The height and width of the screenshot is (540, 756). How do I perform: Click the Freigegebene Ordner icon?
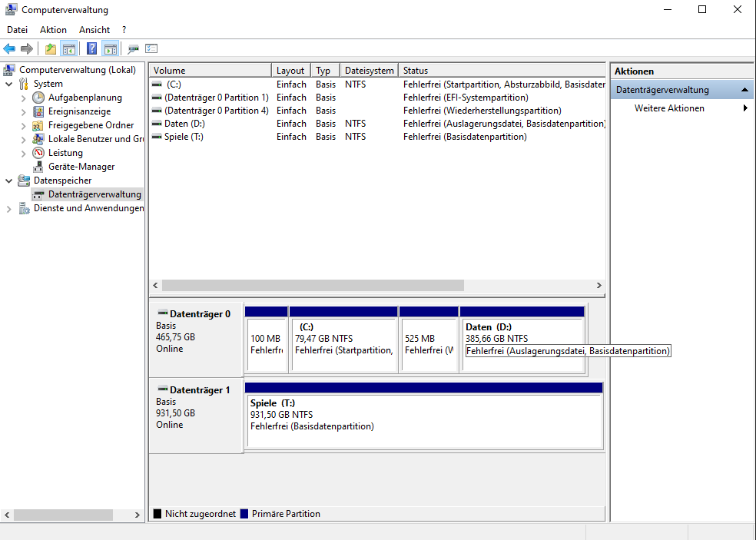click(x=38, y=125)
